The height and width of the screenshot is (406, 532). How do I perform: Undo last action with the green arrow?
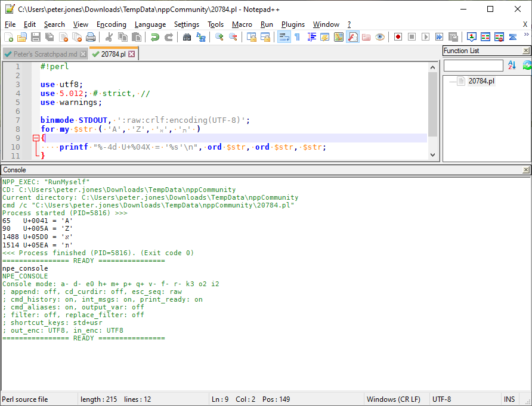(x=154, y=37)
